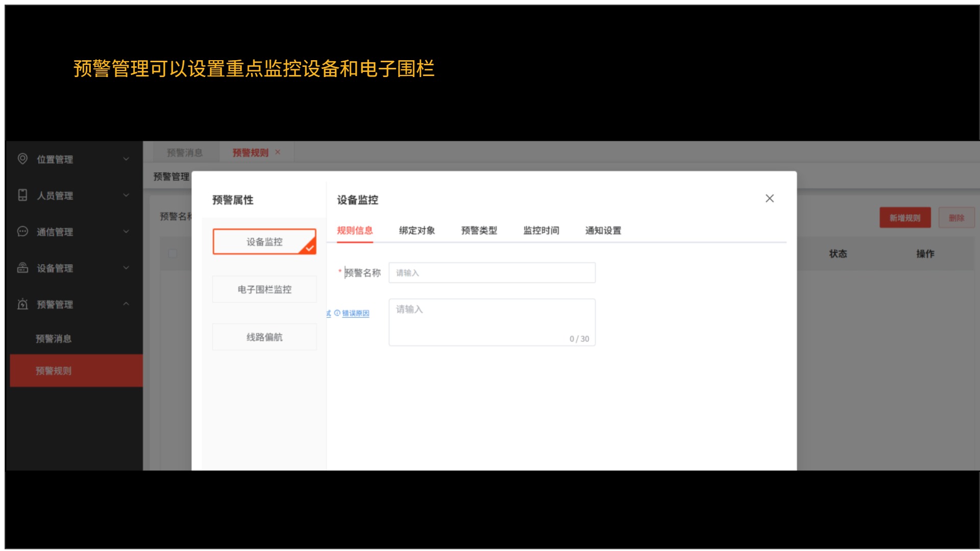The image size is (980, 551).
Task: Open the 错误原因 link
Action: tap(356, 313)
